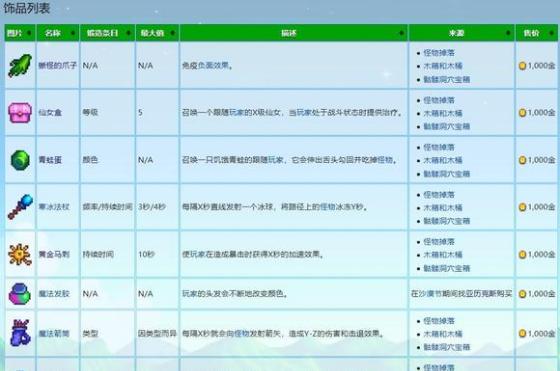The width and height of the screenshot is (560, 371).
Task: Follow 骷髅洞穴宝箱 link in the 青蛙蛋 row
Action: coord(446,174)
